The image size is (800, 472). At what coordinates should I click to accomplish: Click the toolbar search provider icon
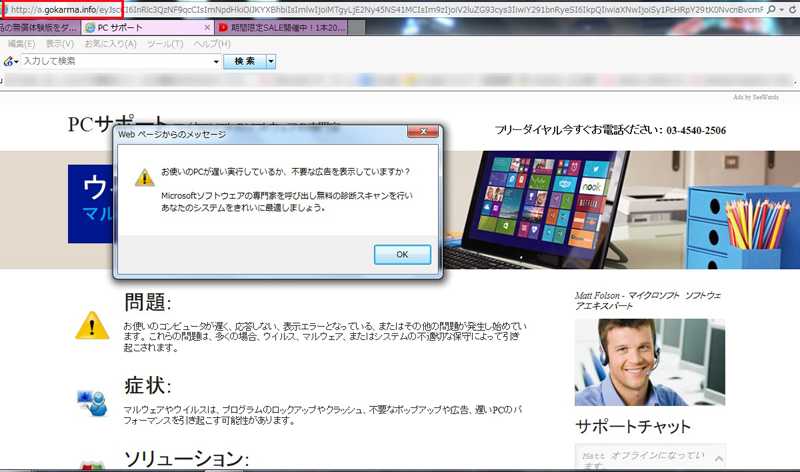(9, 61)
